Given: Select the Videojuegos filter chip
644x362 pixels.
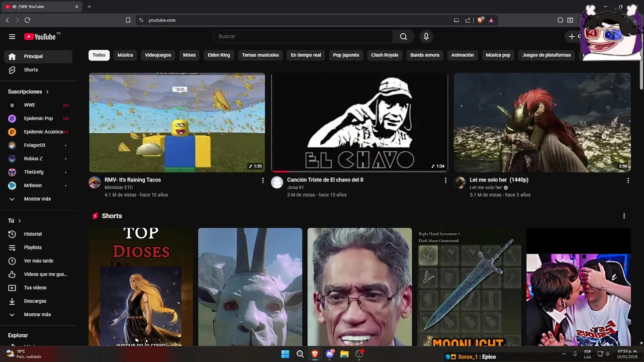Looking at the screenshot, I should click(x=158, y=55).
